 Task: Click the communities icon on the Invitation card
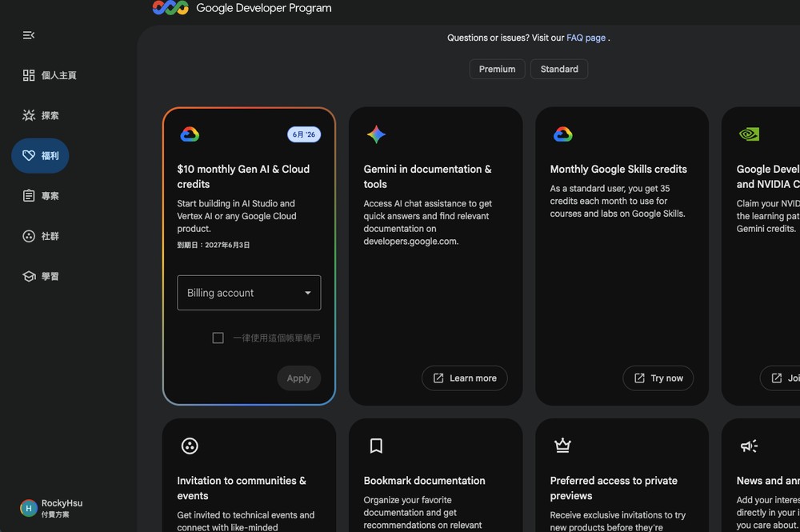click(x=190, y=446)
